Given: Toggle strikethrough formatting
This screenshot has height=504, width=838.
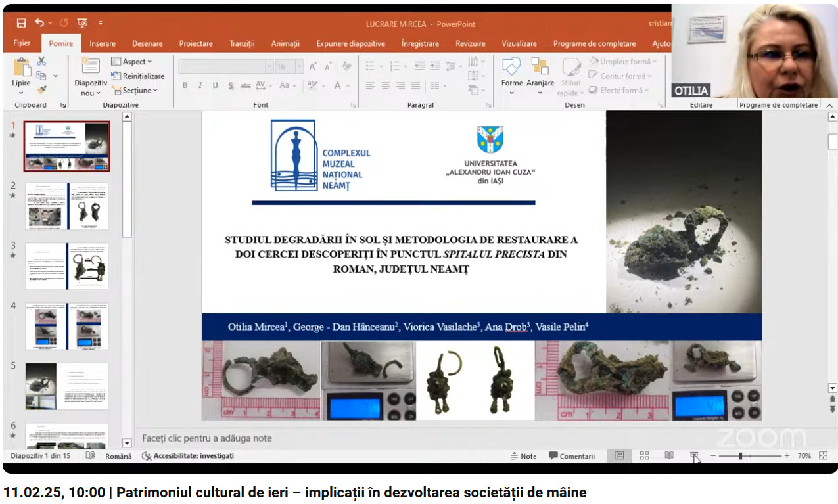Looking at the screenshot, I should coord(246,85).
